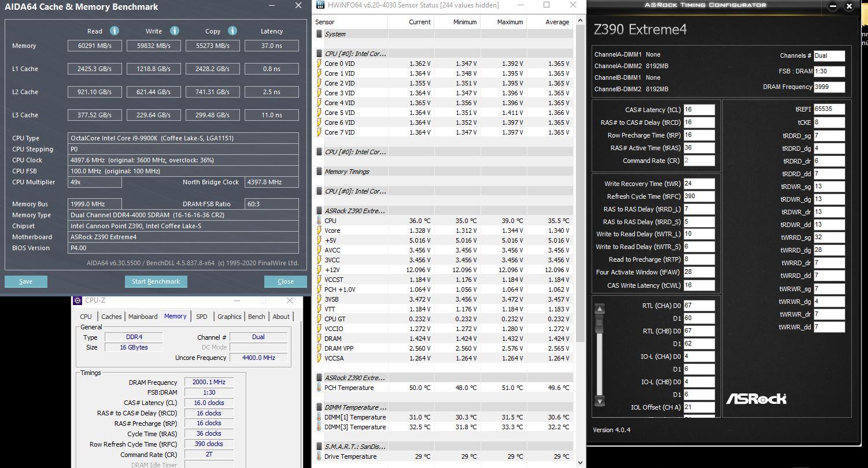Click the lightning icon of the VCCSA row

pyautogui.click(x=319, y=358)
